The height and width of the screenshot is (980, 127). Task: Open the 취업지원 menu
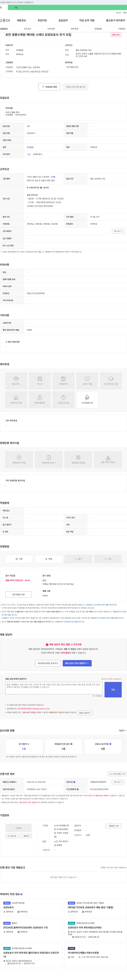coord(42,21)
